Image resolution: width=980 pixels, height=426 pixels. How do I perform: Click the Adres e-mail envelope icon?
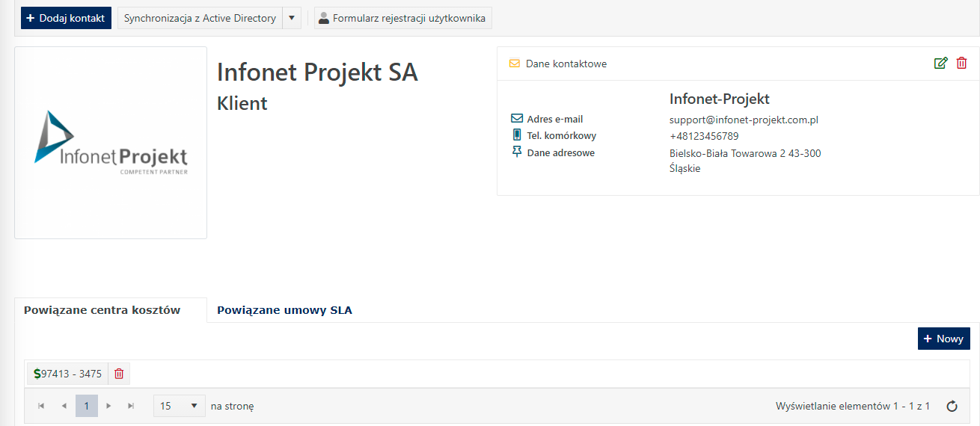point(517,118)
